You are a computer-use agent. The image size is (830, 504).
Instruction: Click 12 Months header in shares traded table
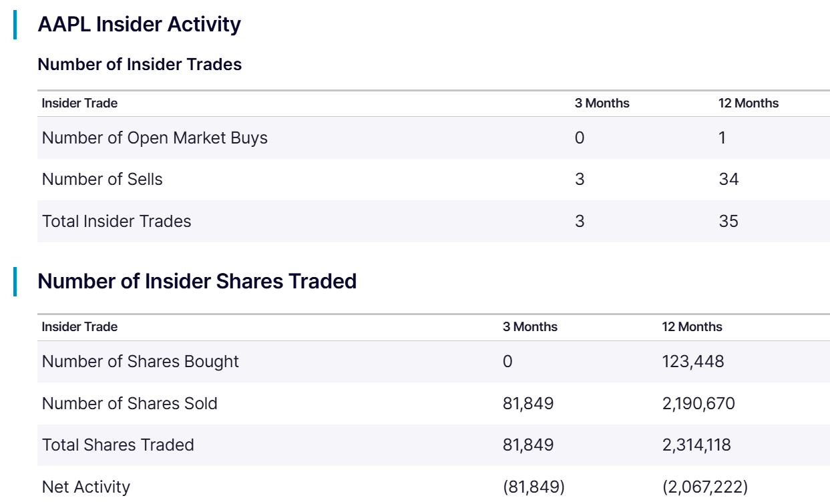click(x=692, y=327)
